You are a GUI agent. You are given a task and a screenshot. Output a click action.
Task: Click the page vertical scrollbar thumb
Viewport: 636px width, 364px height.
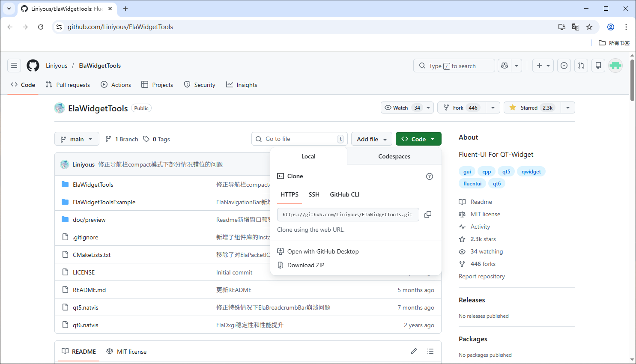(633, 81)
